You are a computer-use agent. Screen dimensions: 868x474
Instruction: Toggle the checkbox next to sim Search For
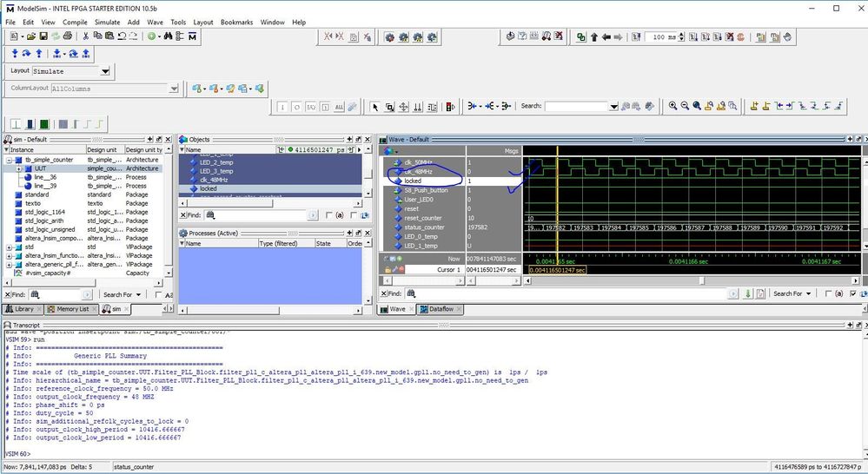(157, 294)
